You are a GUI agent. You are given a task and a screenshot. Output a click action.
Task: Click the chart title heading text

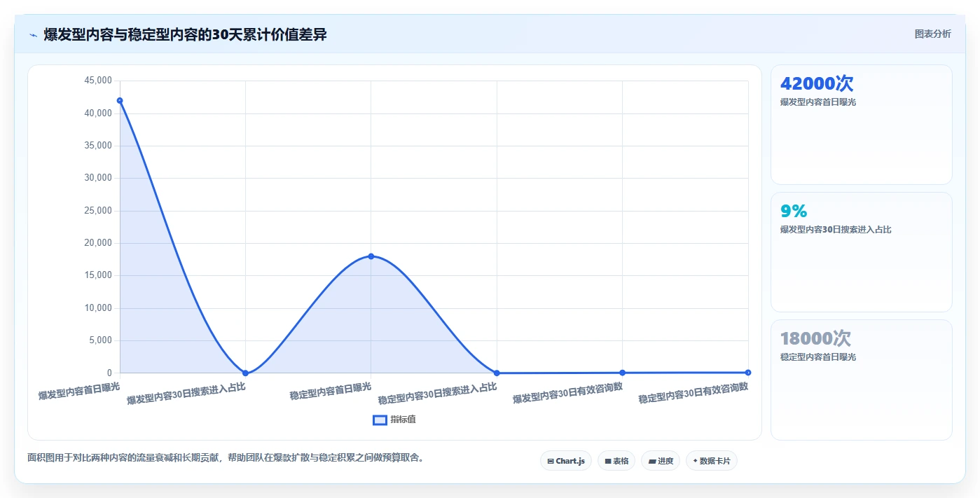[x=185, y=35]
